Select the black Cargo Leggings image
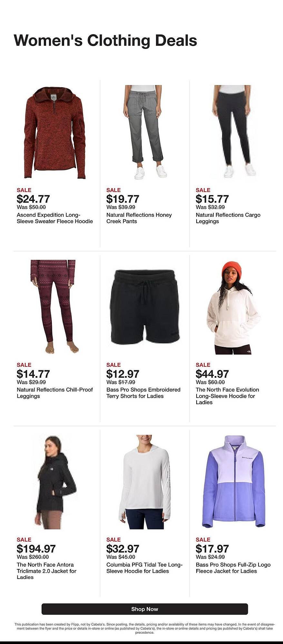This screenshot has width=283, height=644. [234, 132]
